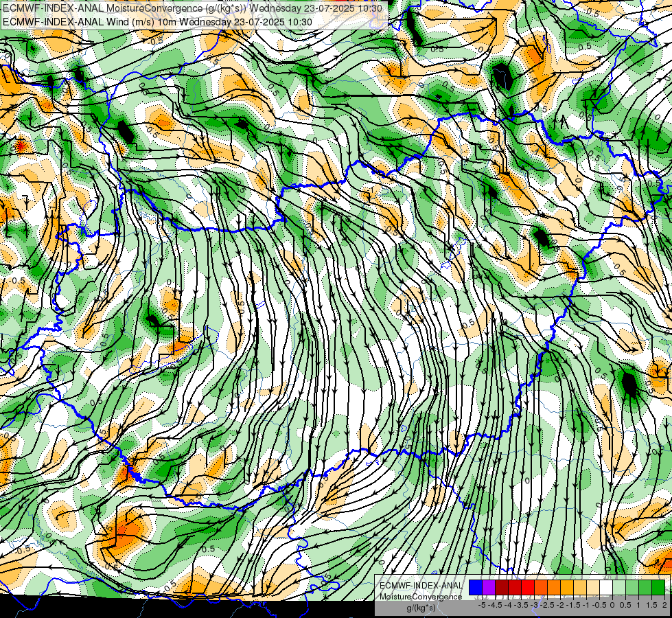The height and width of the screenshot is (618, 672).
Task: Click the '2' legend tick label
Action: tap(664, 605)
